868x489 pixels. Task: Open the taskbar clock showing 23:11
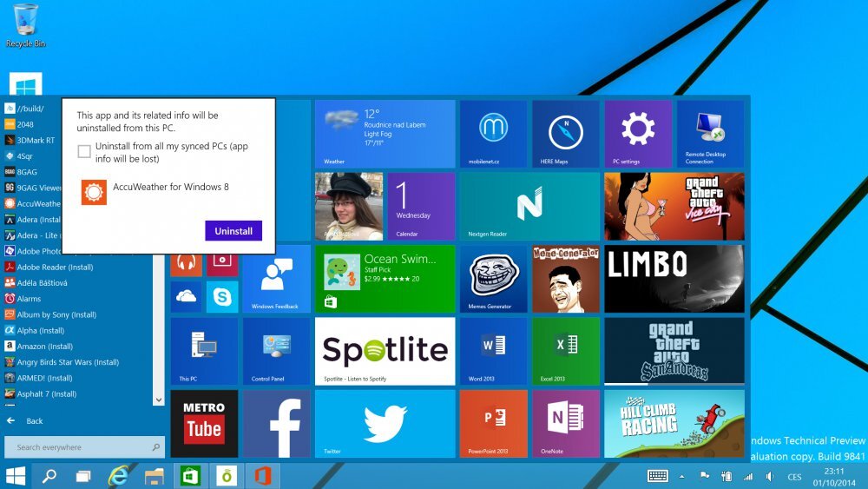[x=833, y=476]
